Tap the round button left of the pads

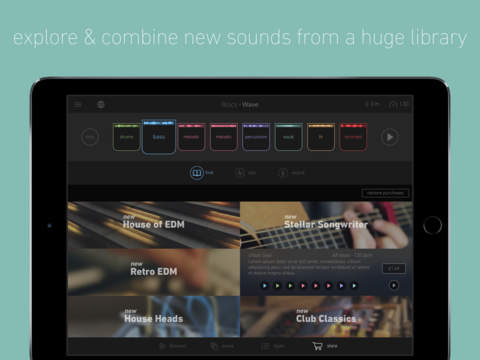pos(90,137)
